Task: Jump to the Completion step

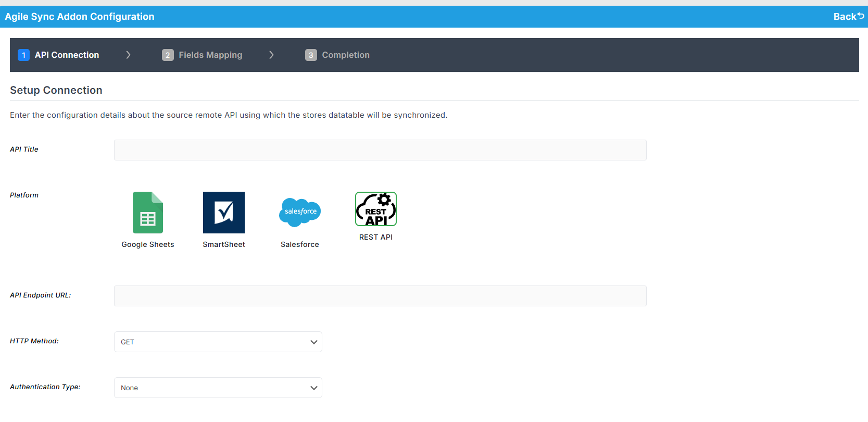Action: (x=346, y=55)
